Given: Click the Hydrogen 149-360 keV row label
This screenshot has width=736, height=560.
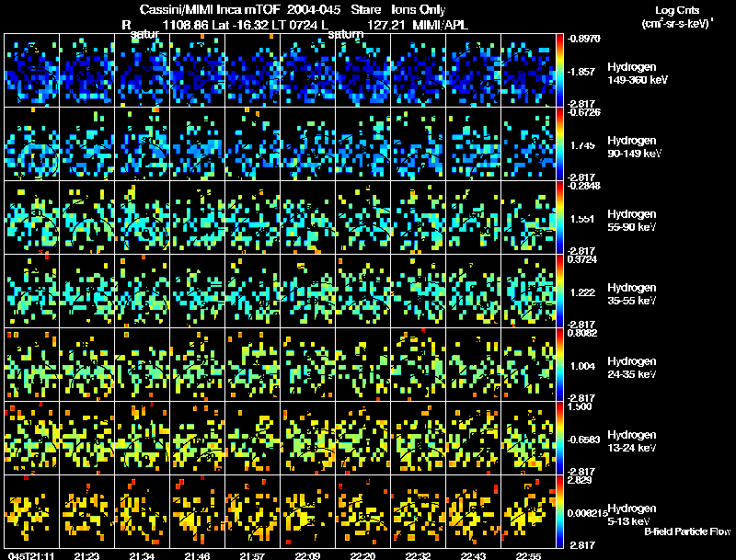Looking at the screenshot, I should [638, 74].
